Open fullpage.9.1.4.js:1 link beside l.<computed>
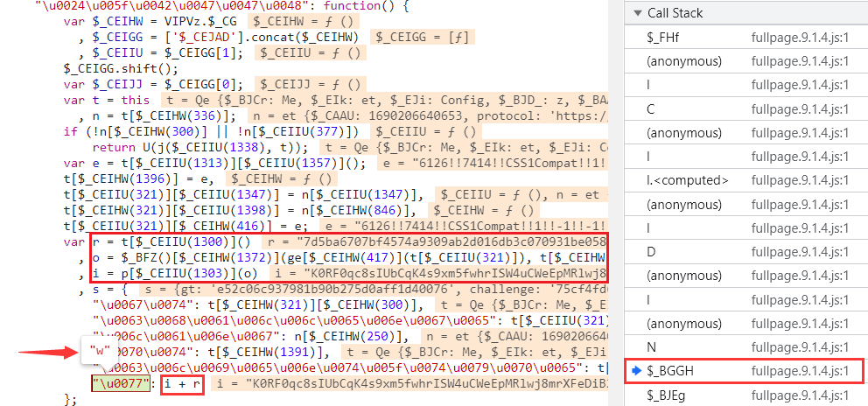This screenshot has width=868, height=406. [x=800, y=180]
